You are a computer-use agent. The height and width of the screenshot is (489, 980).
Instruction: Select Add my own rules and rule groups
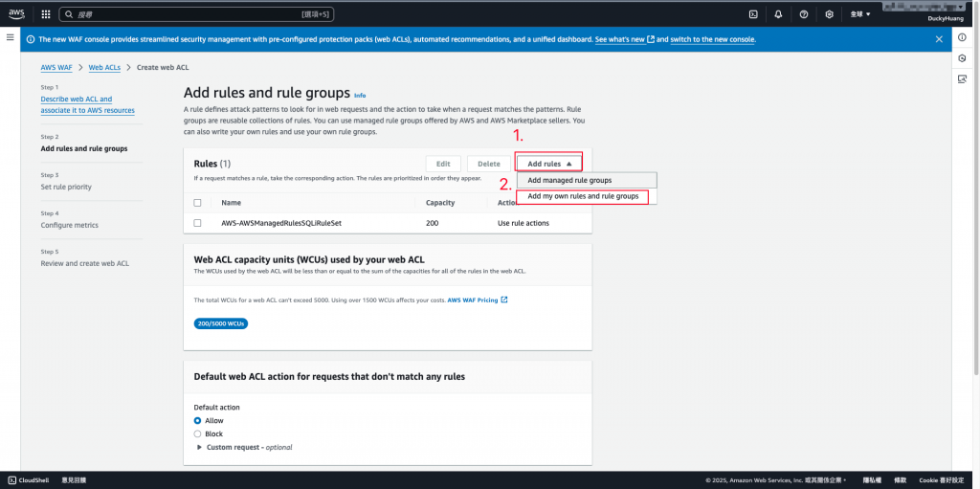tap(583, 196)
